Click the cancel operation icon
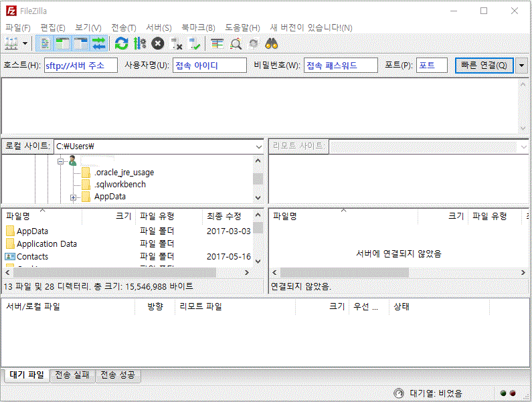The height and width of the screenshot is (402, 532). coord(157,44)
